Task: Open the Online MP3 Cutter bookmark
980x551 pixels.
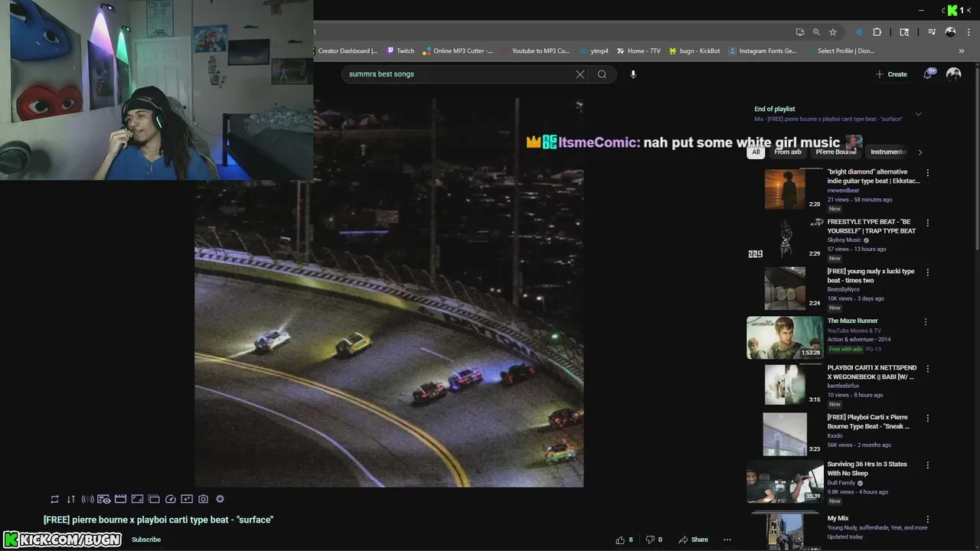Action: [459, 51]
